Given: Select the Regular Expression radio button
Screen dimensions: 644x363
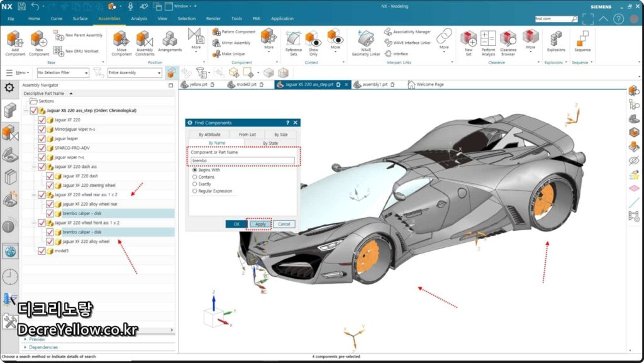Looking at the screenshot, I should pos(195,191).
